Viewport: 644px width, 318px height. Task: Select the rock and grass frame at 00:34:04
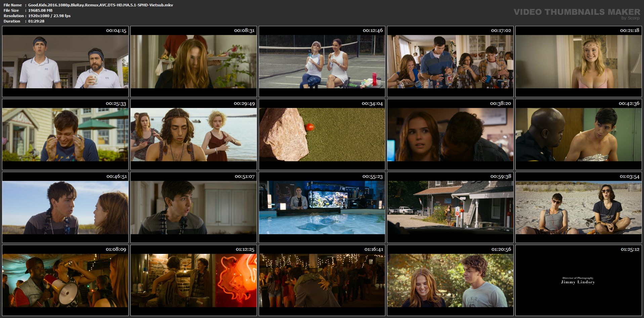[x=322, y=134]
